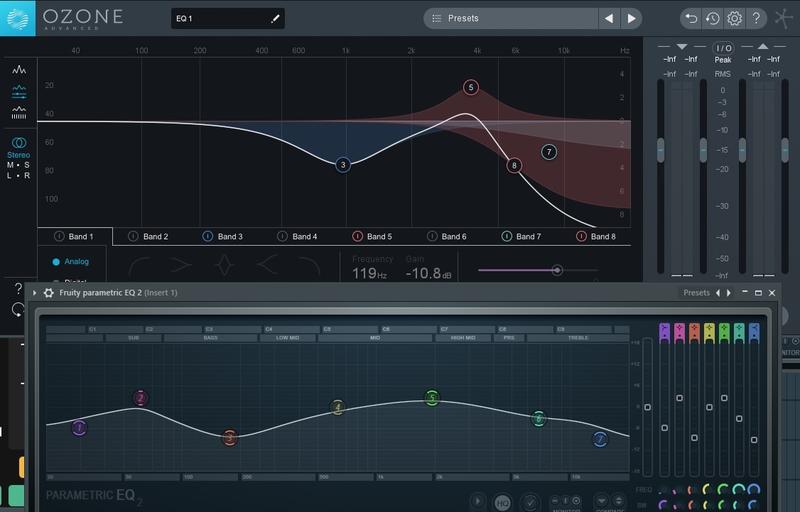Image resolution: width=800 pixels, height=512 pixels.
Task: Click the Ozone undo arrow icon
Action: (x=691, y=19)
